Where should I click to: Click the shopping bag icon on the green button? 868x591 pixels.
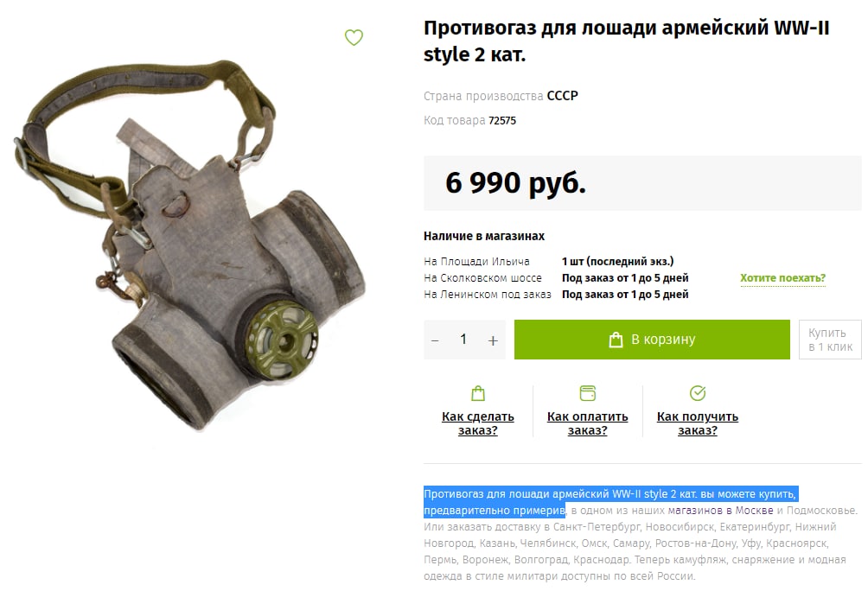(616, 340)
